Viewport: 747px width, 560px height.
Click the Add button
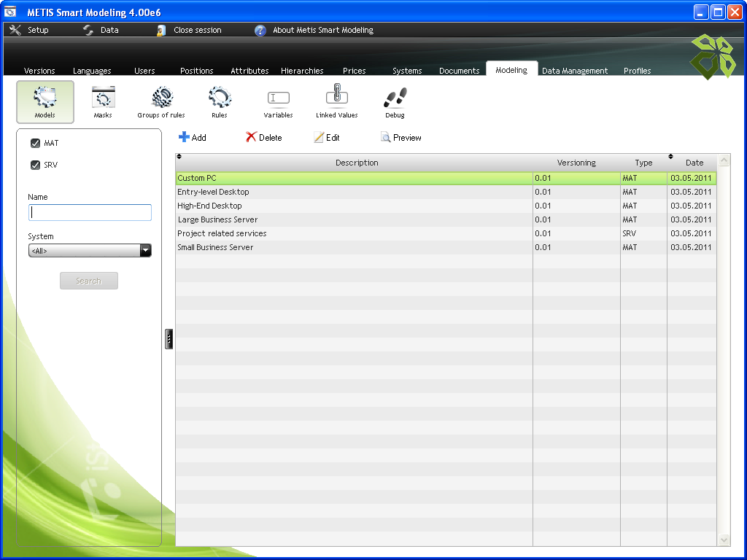pos(193,137)
